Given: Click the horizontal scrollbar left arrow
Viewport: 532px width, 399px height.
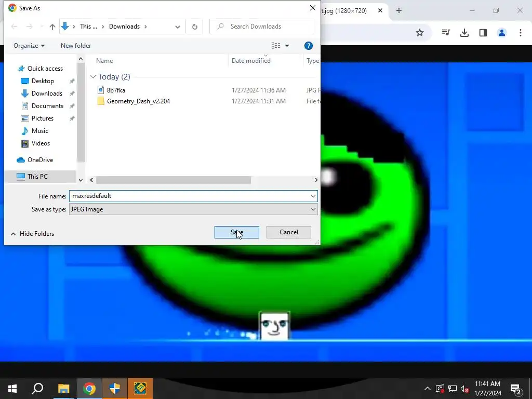Looking at the screenshot, I should tap(91, 180).
